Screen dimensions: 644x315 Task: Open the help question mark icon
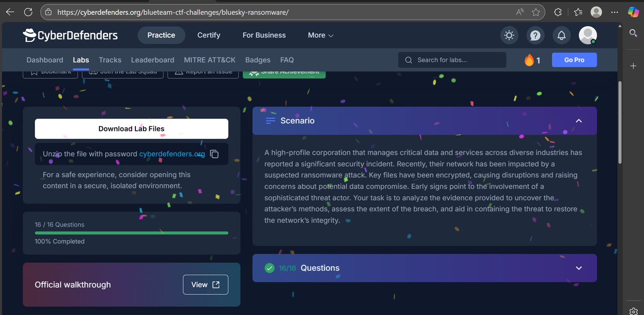(535, 35)
